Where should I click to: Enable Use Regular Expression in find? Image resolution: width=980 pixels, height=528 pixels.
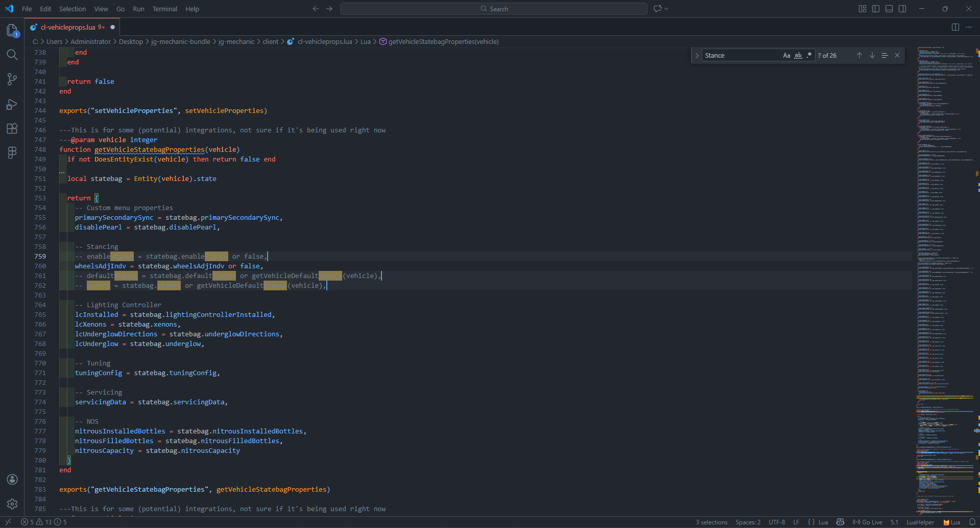809,55
